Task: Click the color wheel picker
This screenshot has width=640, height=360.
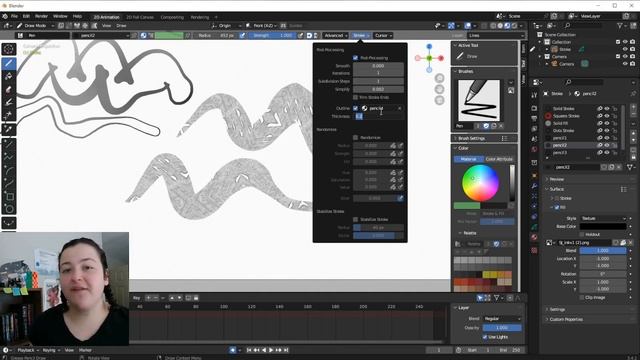Action: [x=480, y=183]
